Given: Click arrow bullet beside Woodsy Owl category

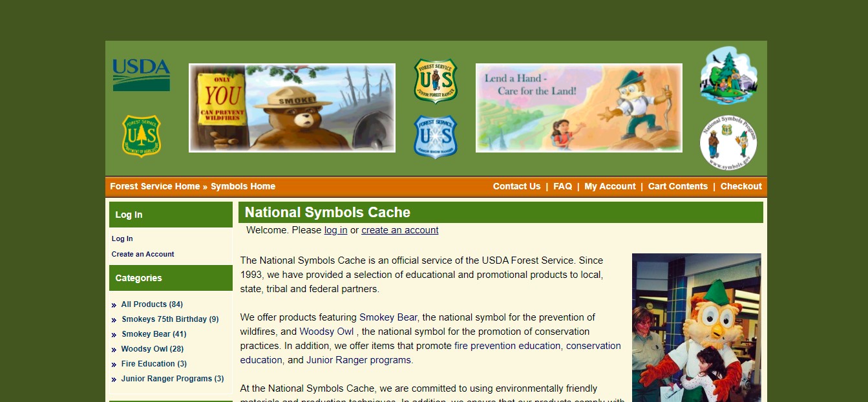Looking at the screenshot, I should (114, 350).
